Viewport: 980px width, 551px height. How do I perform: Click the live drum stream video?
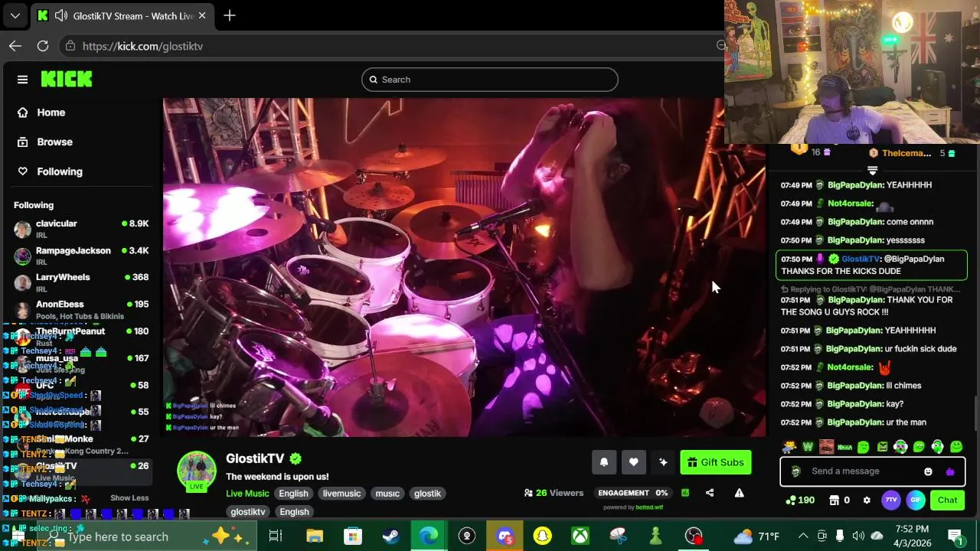pyautogui.click(x=464, y=267)
